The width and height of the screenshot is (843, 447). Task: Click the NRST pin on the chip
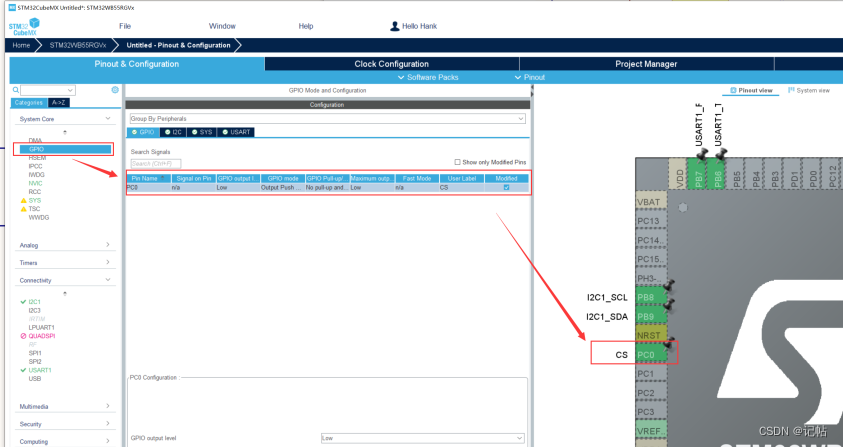[x=651, y=336]
